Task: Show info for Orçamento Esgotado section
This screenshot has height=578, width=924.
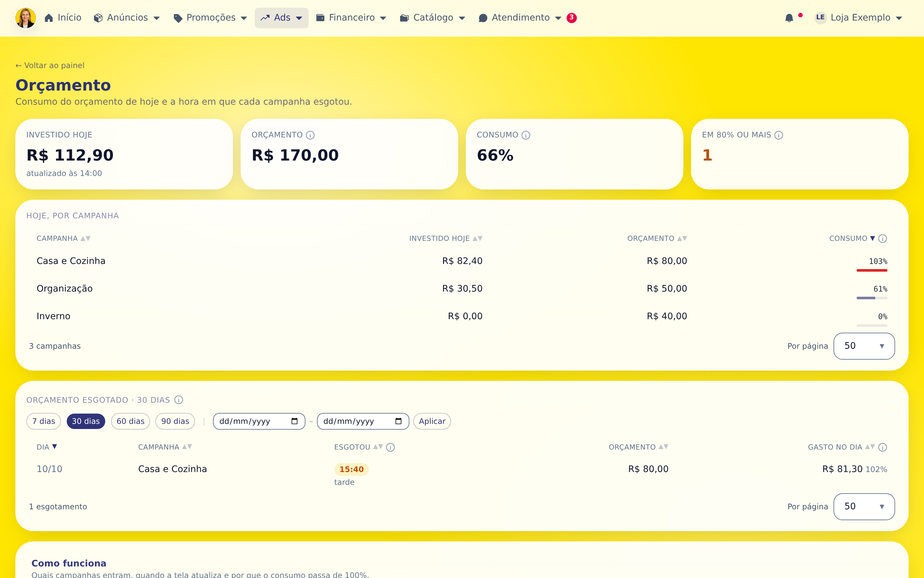Action: click(x=179, y=400)
